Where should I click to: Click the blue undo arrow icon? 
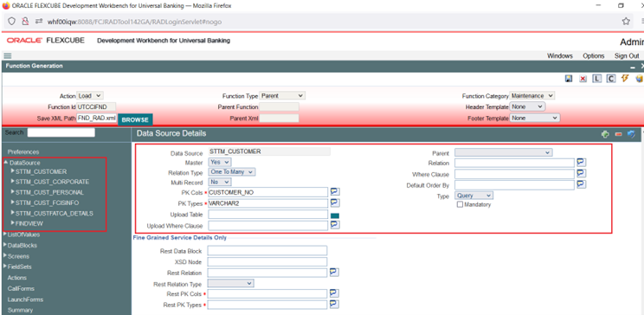(631, 134)
